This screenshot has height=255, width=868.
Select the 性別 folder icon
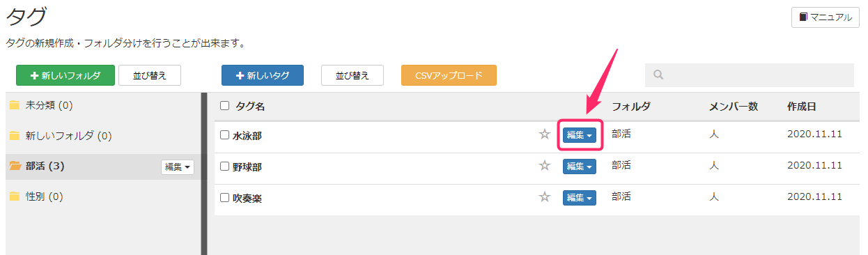coord(15,196)
